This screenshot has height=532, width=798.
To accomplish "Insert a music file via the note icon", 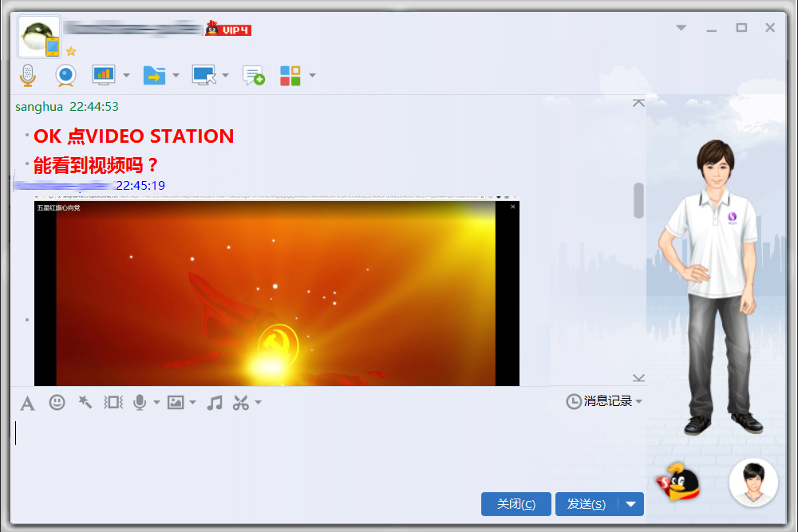I will coord(214,402).
